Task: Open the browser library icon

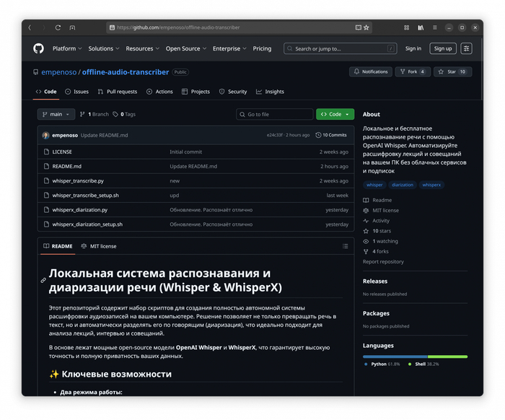Action: [421, 27]
